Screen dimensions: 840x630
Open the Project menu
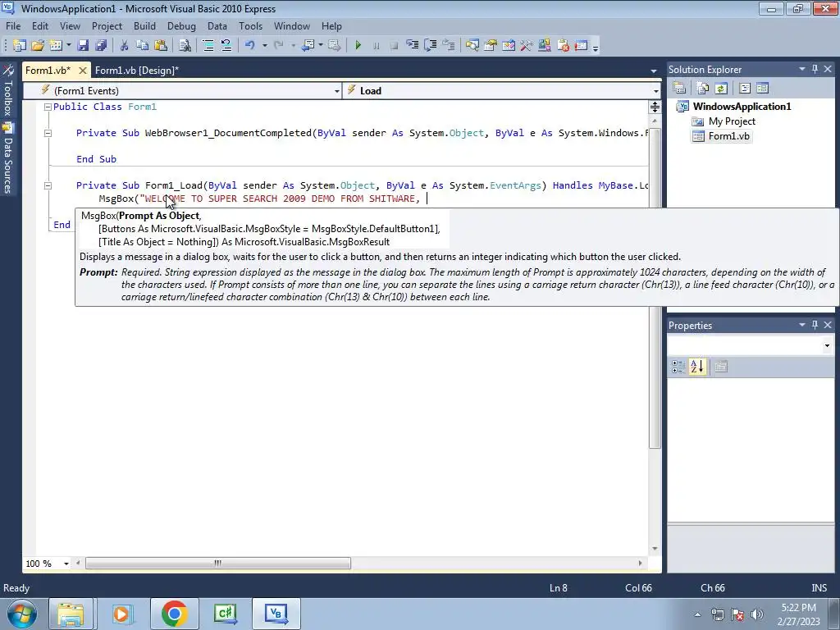(x=107, y=25)
